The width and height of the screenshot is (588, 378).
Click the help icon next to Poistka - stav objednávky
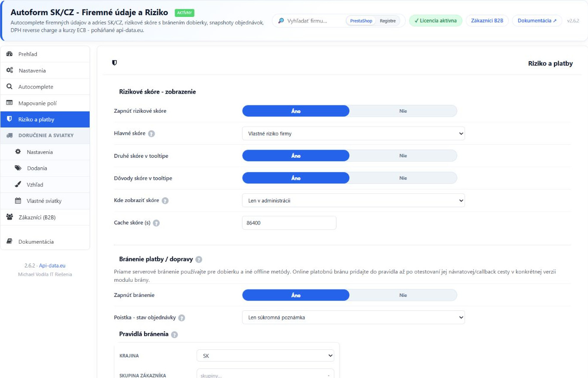[182, 318]
